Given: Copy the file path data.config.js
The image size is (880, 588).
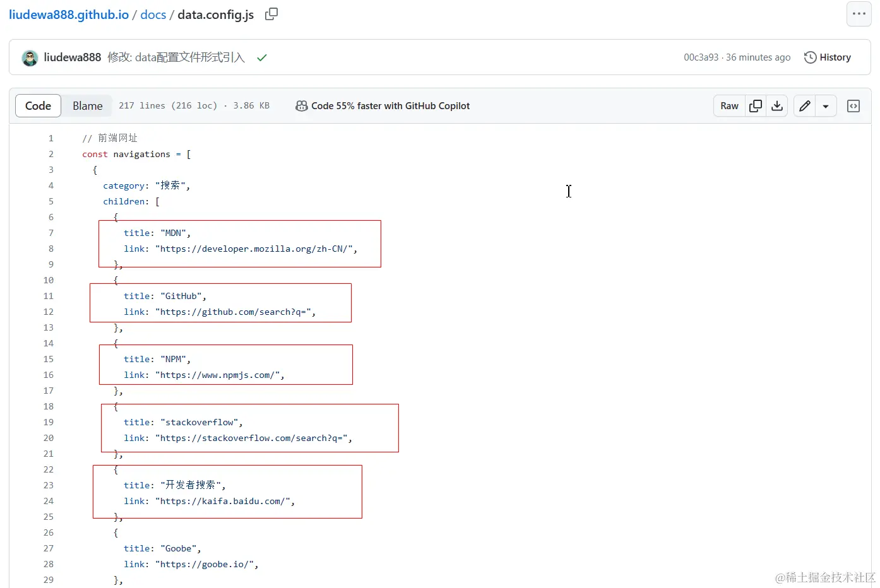Looking at the screenshot, I should tap(271, 14).
